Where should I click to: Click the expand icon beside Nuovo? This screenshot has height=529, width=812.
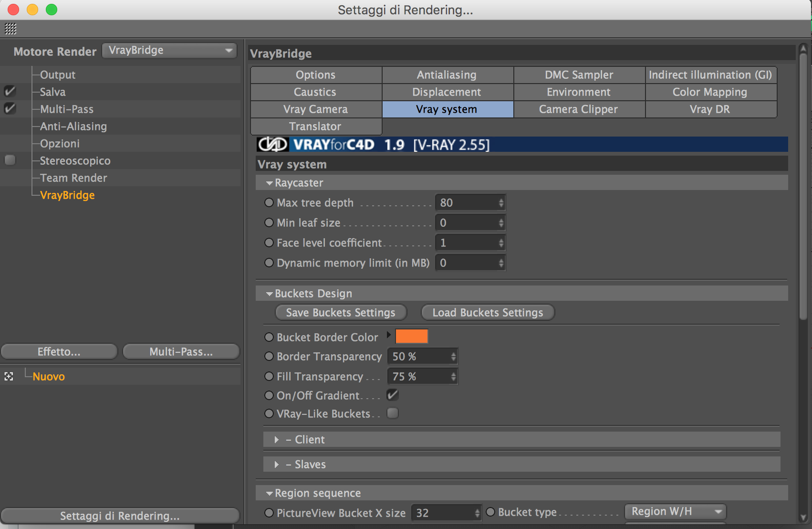coord(9,377)
